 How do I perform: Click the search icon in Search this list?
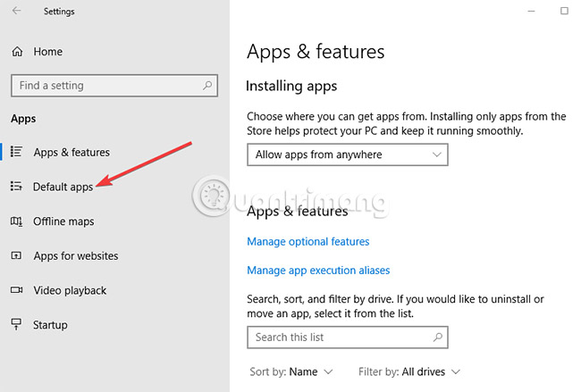pos(437,338)
